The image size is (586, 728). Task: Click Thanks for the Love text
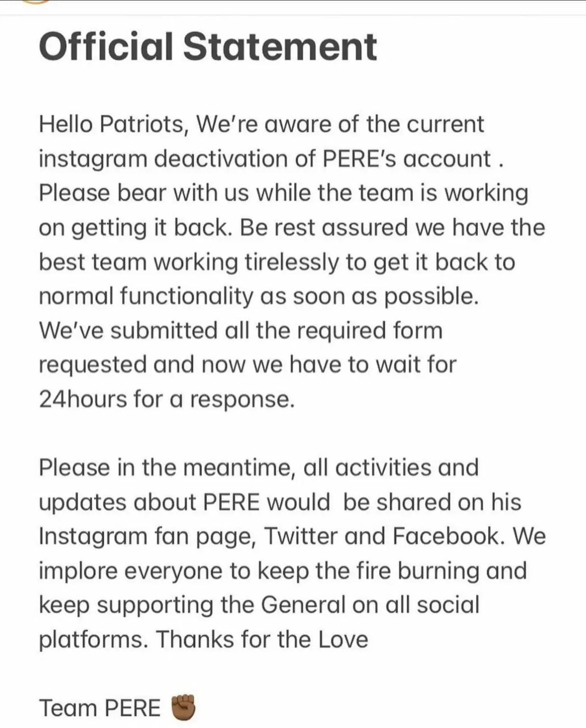pyautogui.click(x=262, y=639)
